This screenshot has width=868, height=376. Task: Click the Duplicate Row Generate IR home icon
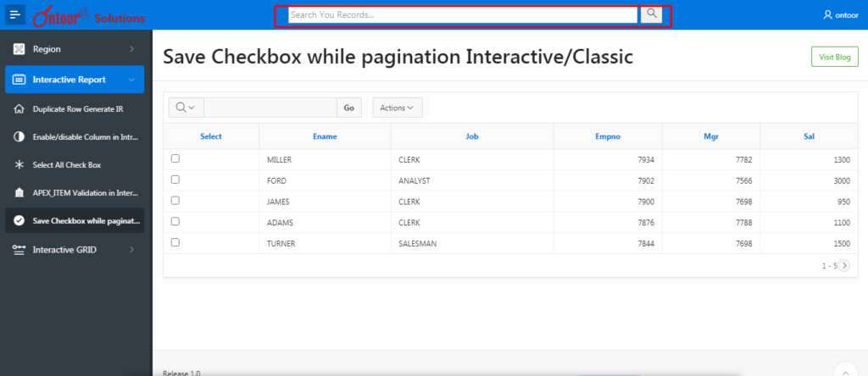19,109
